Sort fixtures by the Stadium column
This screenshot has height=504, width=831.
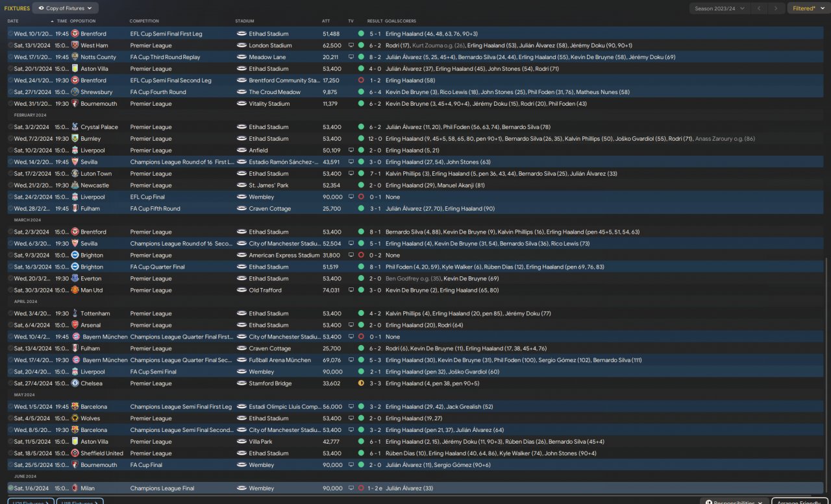pyautogui.click(x=245, y=21)
